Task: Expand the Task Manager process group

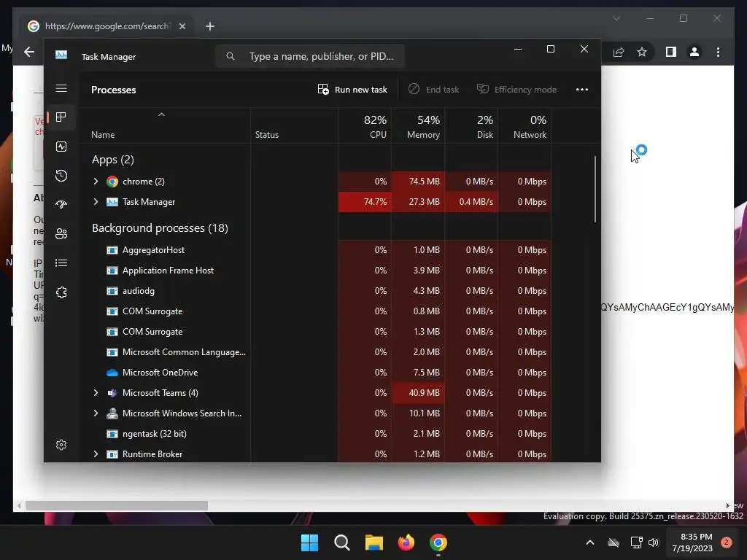Action: 96,202
